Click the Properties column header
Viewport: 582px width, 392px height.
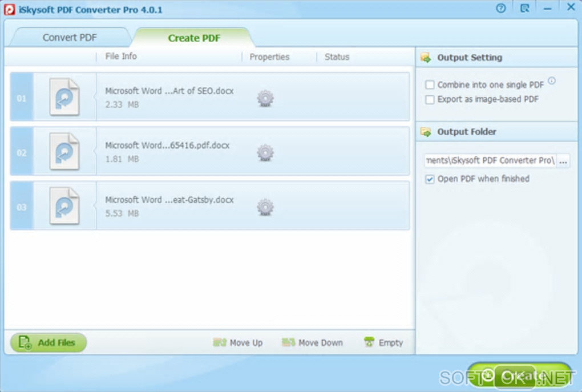269,57
